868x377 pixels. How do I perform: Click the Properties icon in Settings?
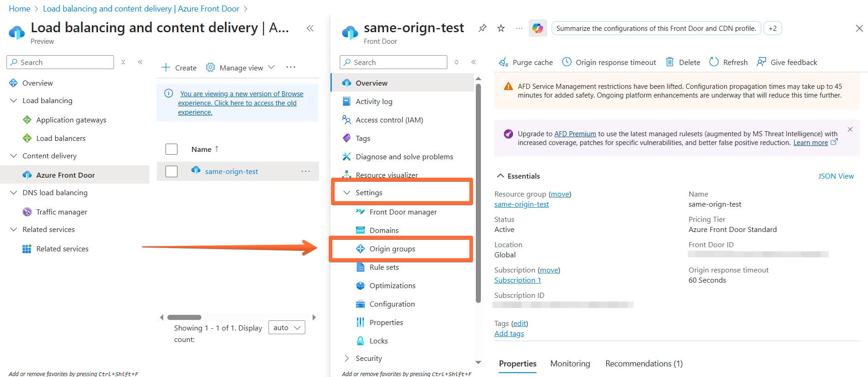(x=360, y=322)
